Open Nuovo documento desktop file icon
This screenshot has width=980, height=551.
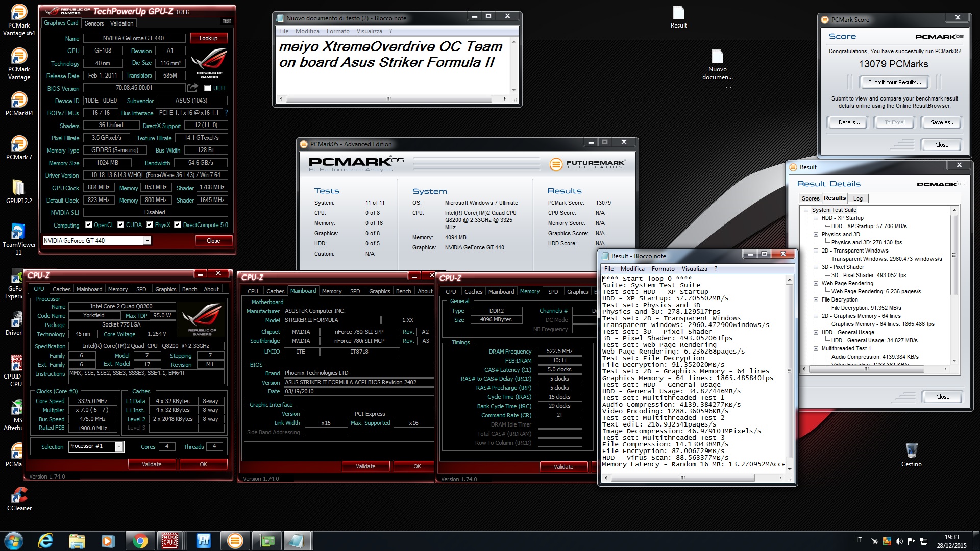717,65
